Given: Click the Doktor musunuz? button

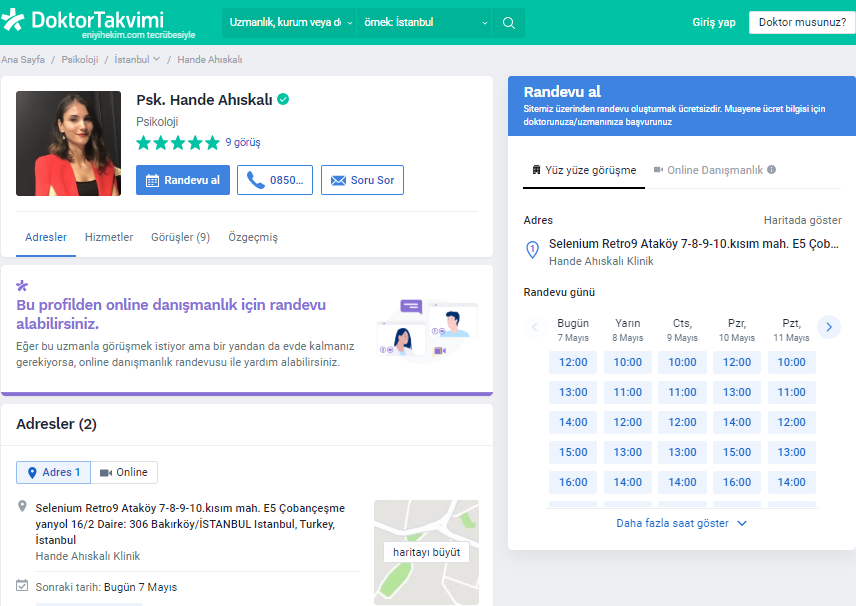Looking at the screenshot, I should point(802,22).
